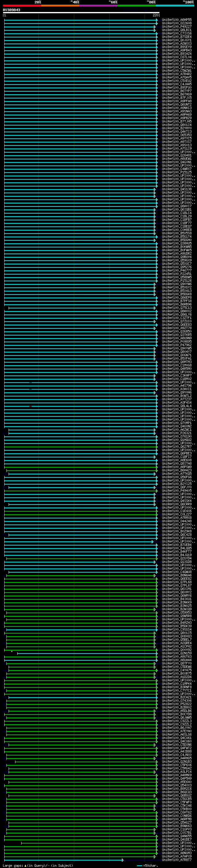This screenshot has width=197, height=868.
Task: Click the cyan ~100% identity legend bar
Action: pos(175,6)
